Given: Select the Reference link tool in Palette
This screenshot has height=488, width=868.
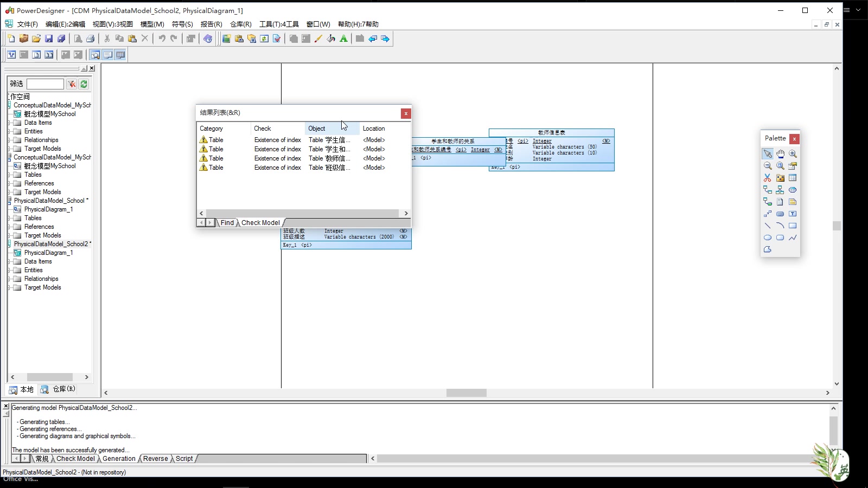Looking at the screenshot, I should pos(768,190).
